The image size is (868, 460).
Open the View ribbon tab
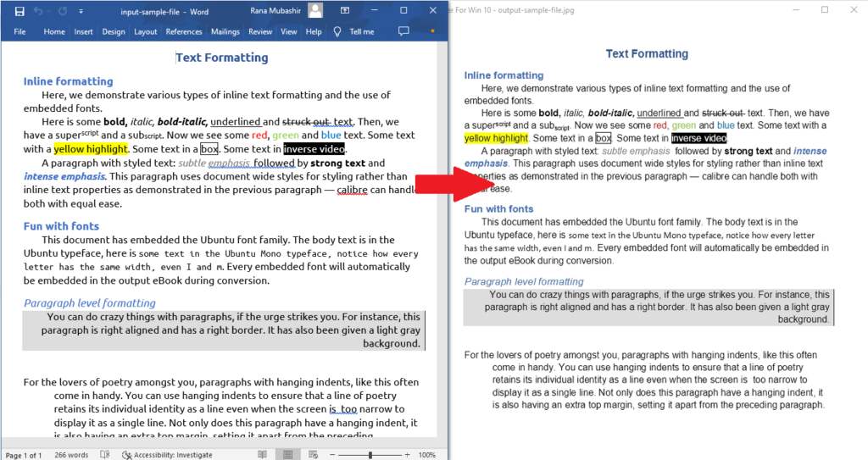pyautogui.click(x=289, y=31)
